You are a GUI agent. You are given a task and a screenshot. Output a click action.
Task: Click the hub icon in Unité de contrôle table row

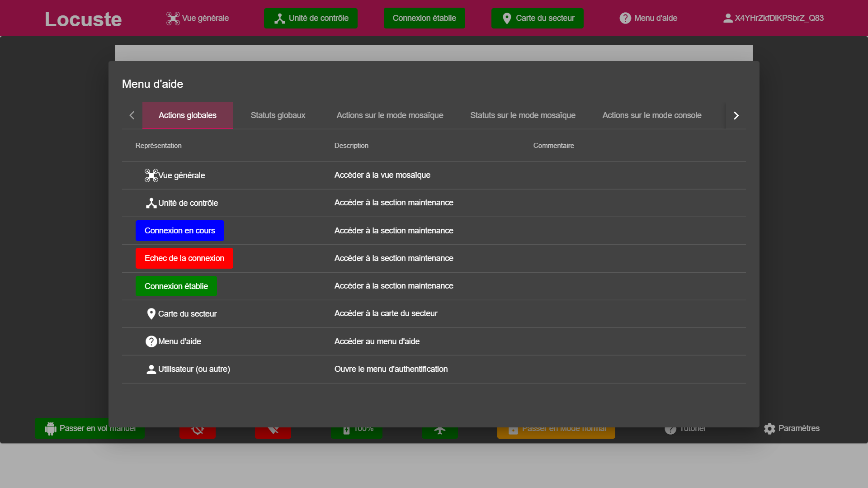tap(151, 203)
